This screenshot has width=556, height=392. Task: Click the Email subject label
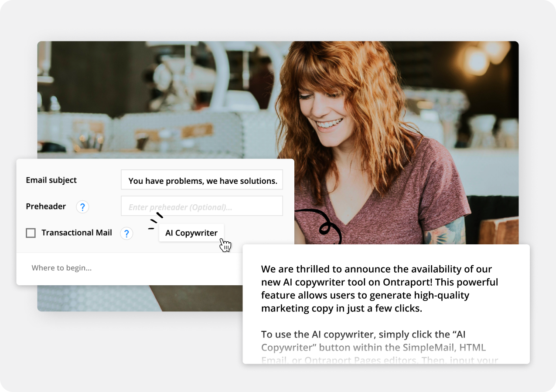coord(51,179)
